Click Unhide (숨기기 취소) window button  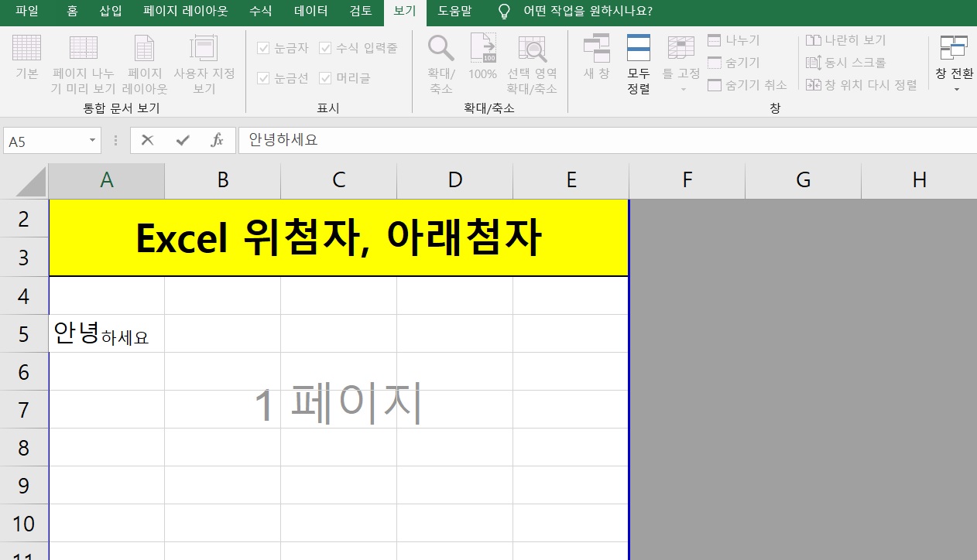pyautogui.click(x=747, y=85)
